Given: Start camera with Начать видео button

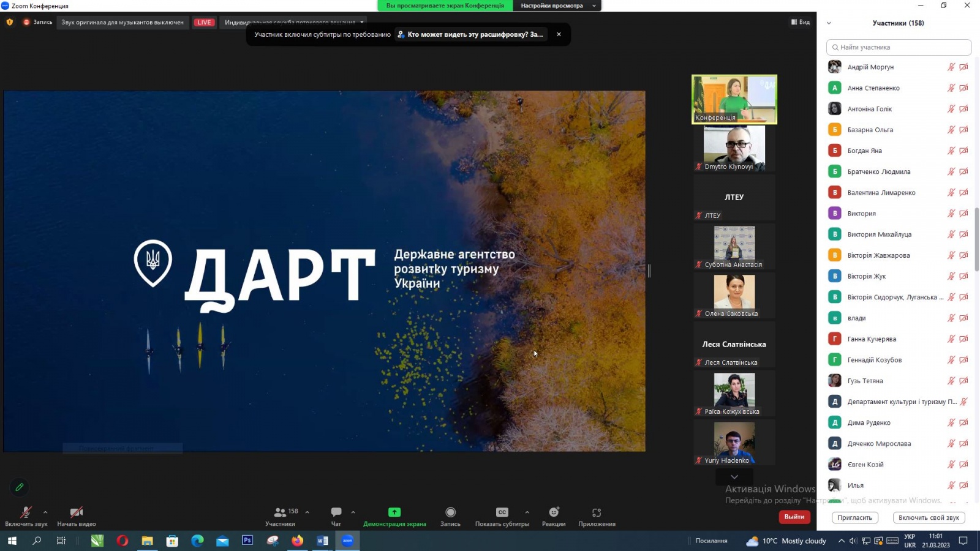Looking at the screenshot, I should [77, 516].
